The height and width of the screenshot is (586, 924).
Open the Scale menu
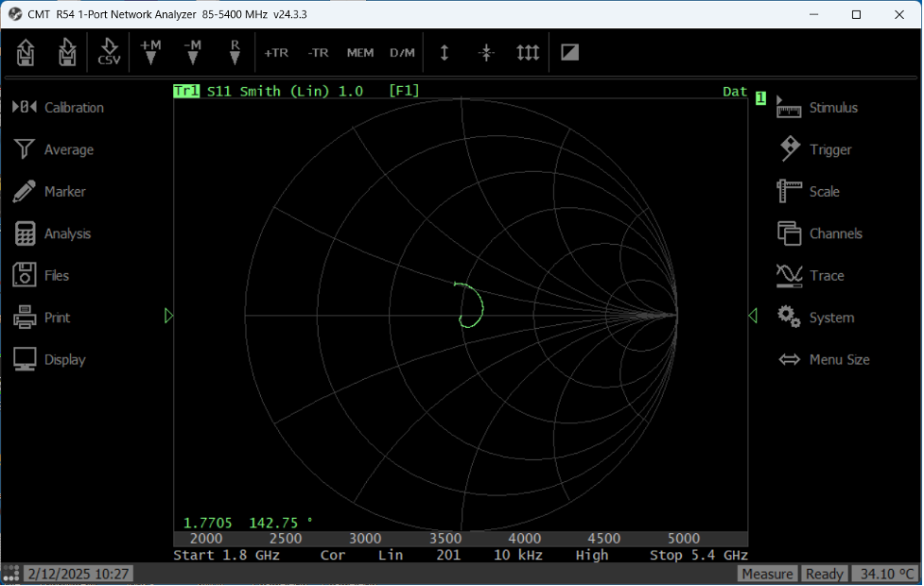(x=808, y=192)
